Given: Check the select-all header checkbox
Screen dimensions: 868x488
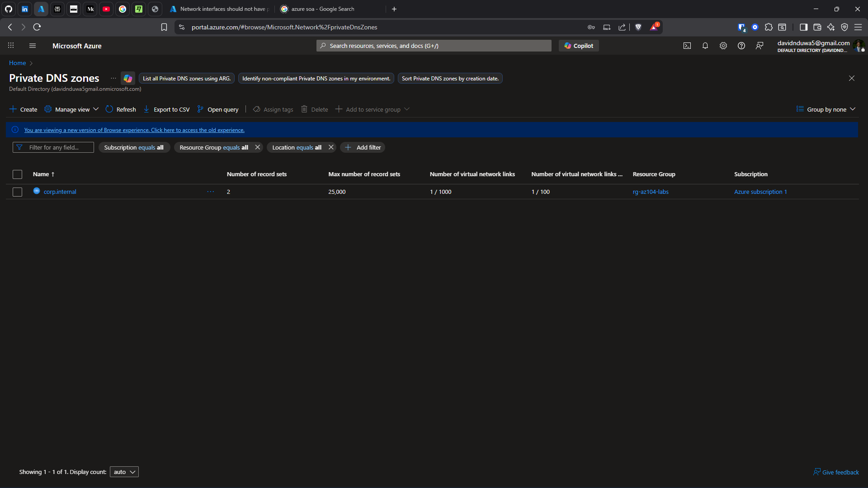Looking at the screenshot, I should click(17, 174).
